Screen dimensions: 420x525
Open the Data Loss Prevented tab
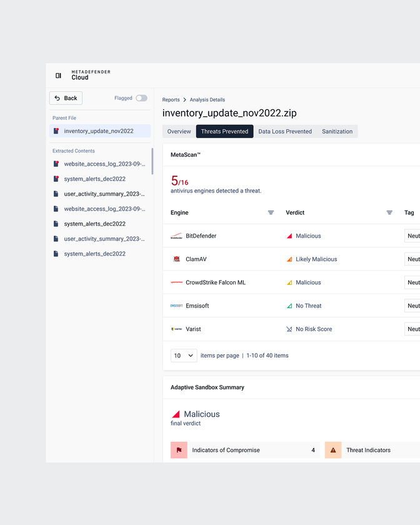(x=285, y=131)
